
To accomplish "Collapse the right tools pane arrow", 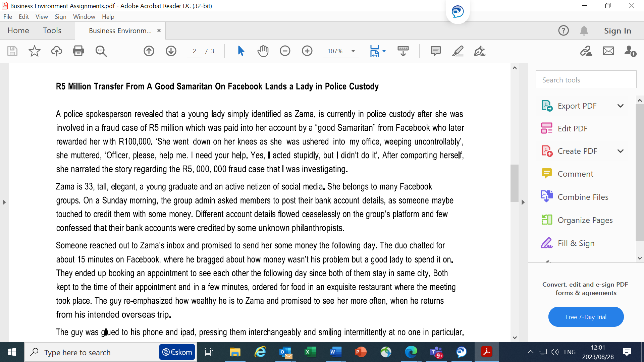I will (523, 202).
